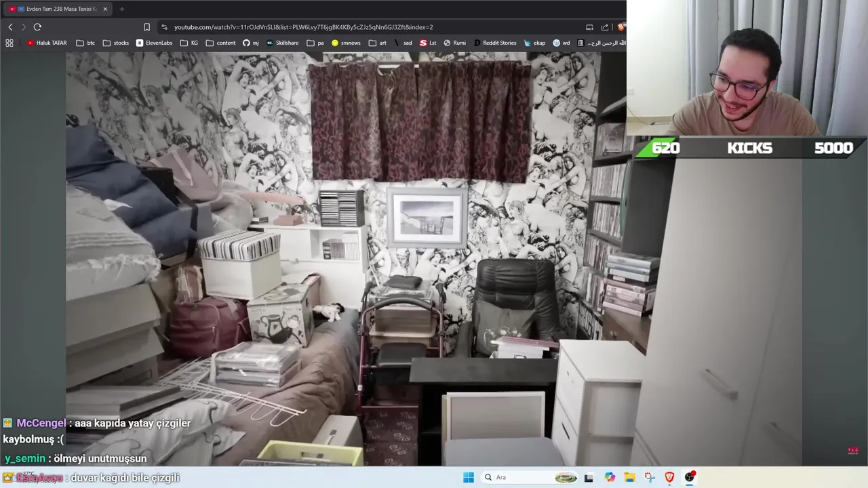
Task: Expand the btc bookmark folder
Action: (85, 43)
